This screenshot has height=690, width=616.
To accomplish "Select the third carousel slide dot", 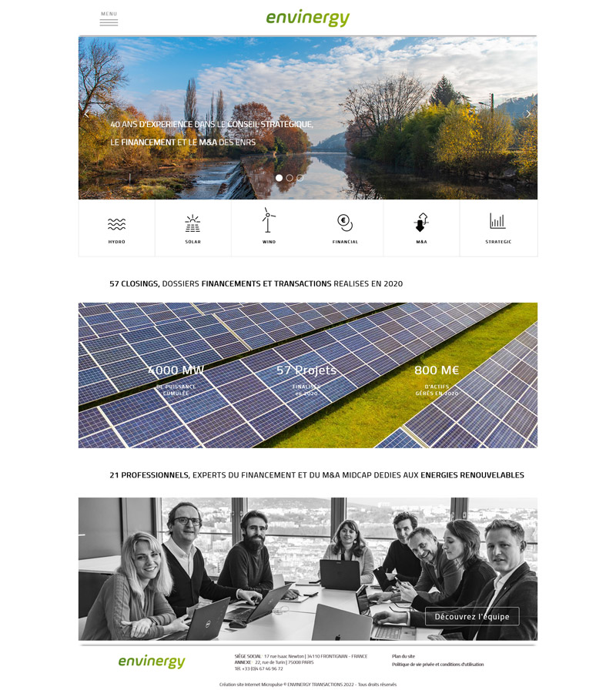I will 300,178.
